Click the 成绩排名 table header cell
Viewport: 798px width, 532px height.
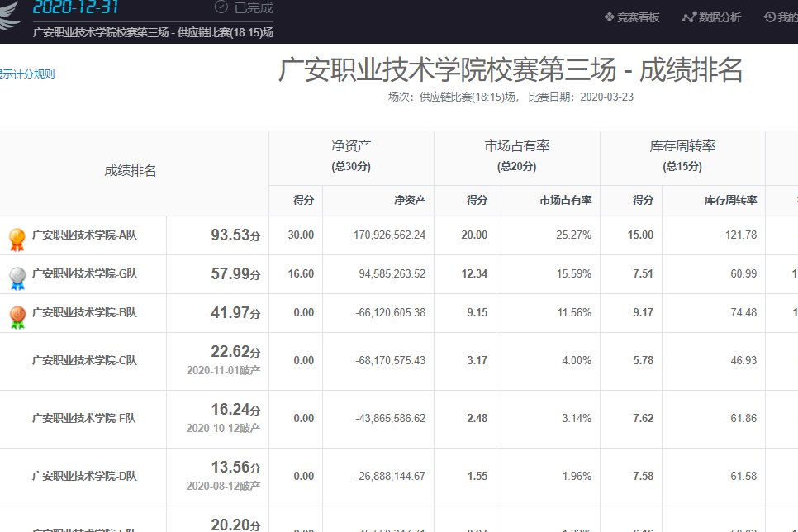pyautogui.click(x=131, y=171)
